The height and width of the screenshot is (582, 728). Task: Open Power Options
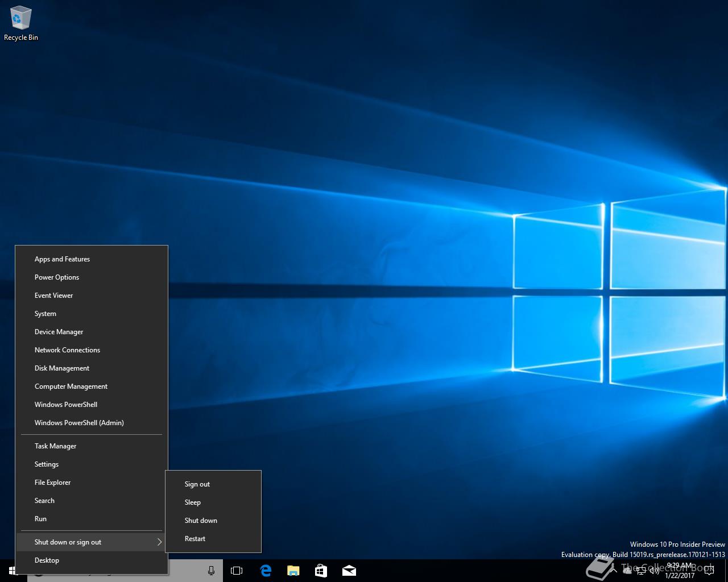pos(92,277)
